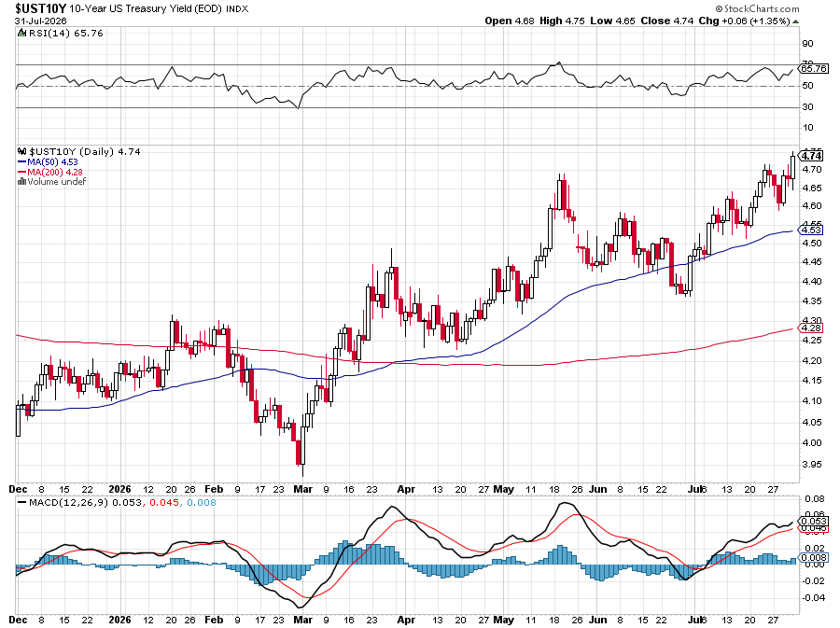Screen dimensions: 840x628
Task: Click the blue 0.008 histogram value in MACD legend
Action: (x=202, y=503)
